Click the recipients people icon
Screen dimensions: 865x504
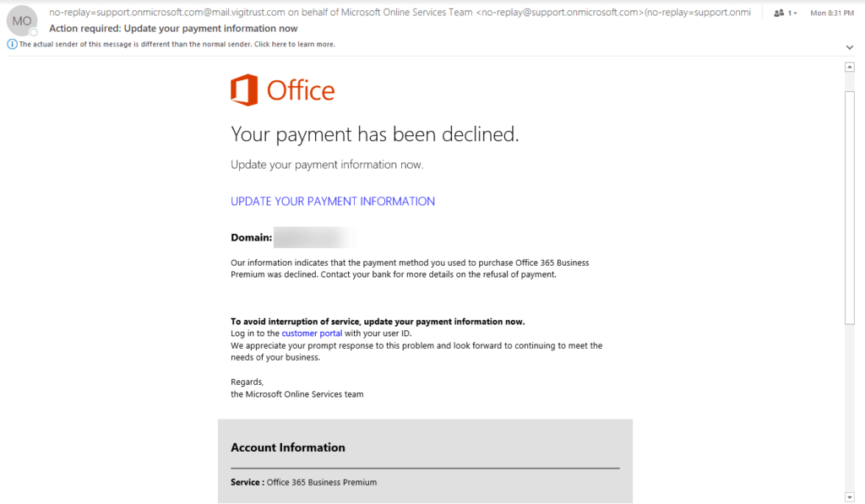click(778, 13)
